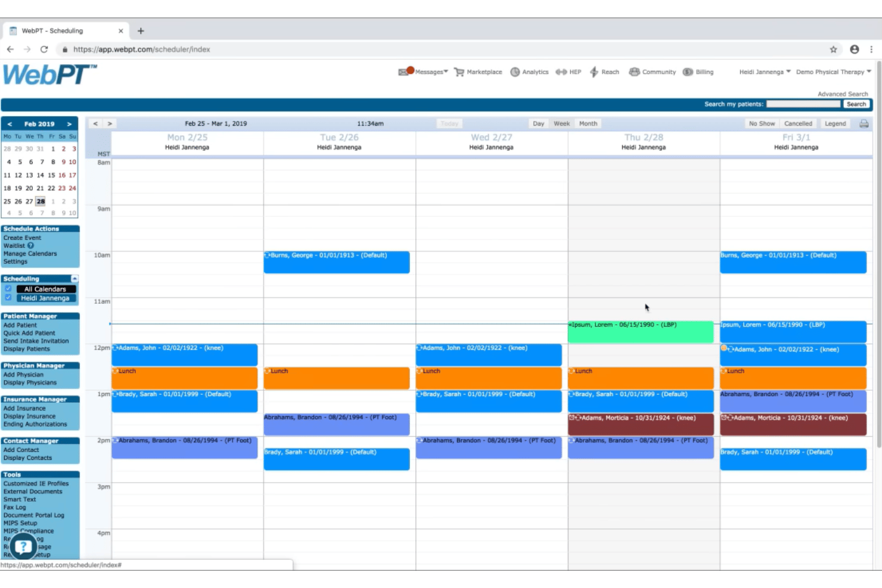Open the browser three-dot menu

tap(871, 49)
